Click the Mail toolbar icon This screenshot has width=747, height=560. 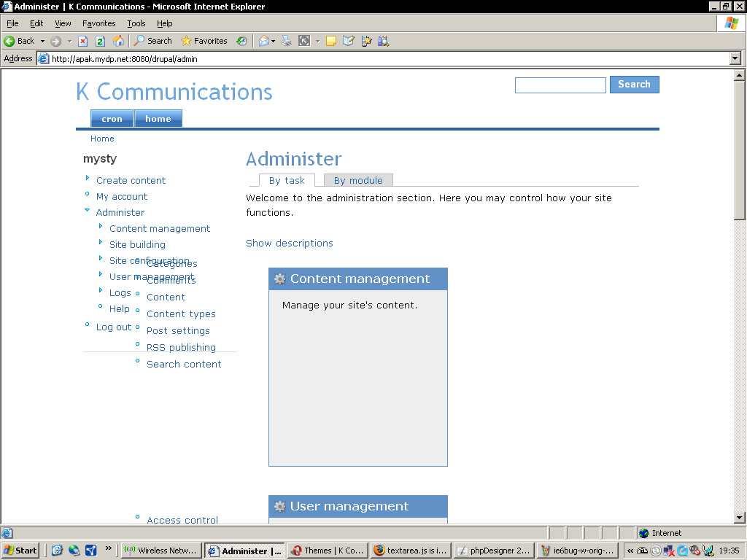click(x=263, y=41)
